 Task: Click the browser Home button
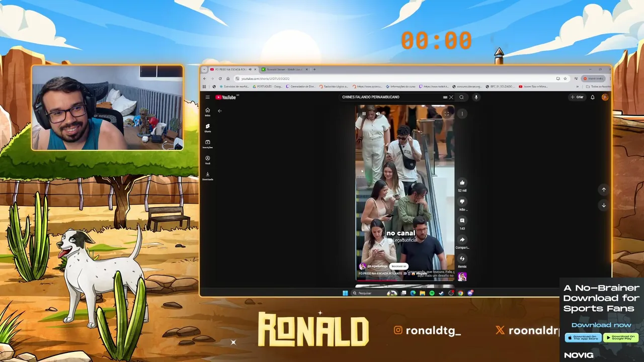[x=228, y=78]
